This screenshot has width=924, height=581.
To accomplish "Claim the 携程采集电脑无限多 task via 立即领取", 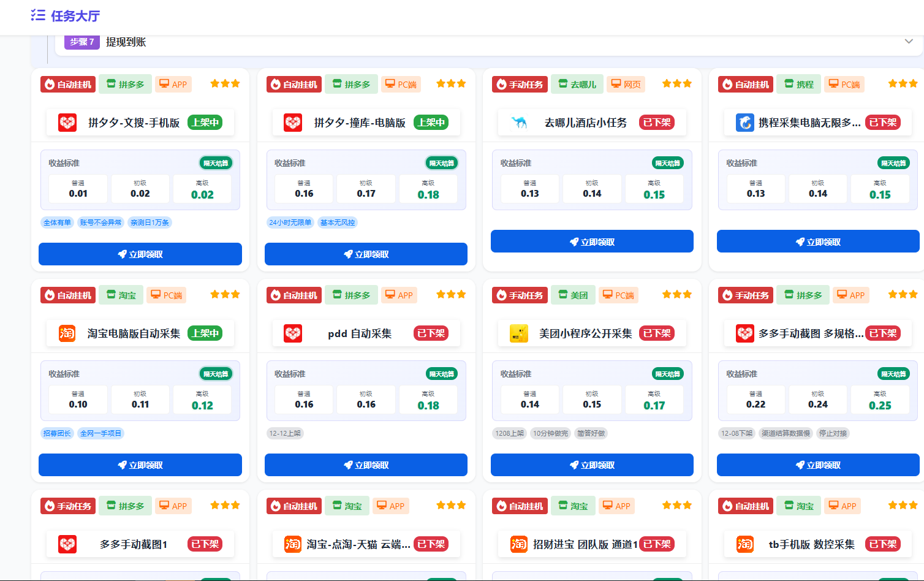I will pos(818,241).
